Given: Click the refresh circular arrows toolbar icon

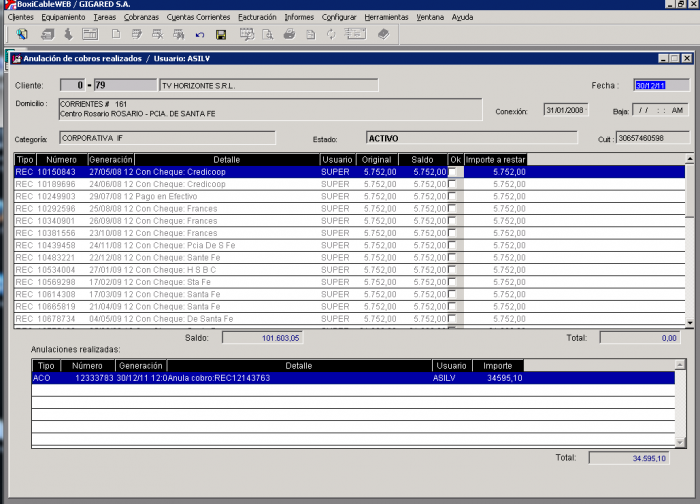Looking at the screenshot, I should click(331, 34).
